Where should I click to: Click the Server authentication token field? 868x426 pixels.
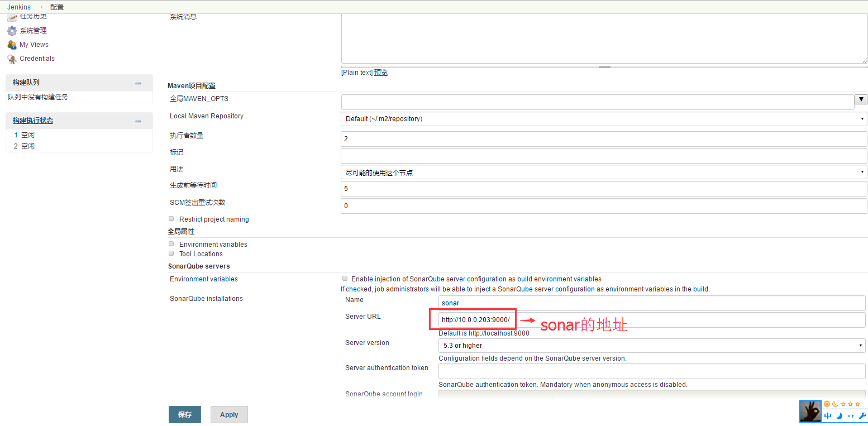[652, 371]
